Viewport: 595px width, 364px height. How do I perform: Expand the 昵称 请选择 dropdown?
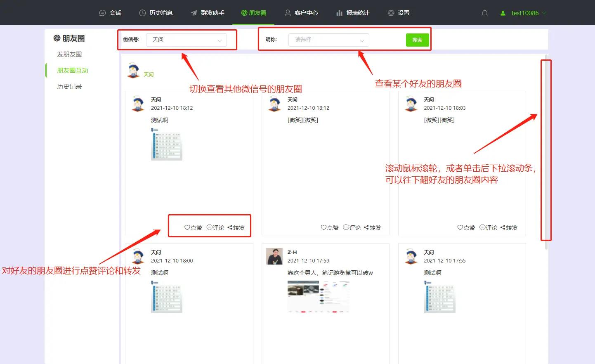328,40
